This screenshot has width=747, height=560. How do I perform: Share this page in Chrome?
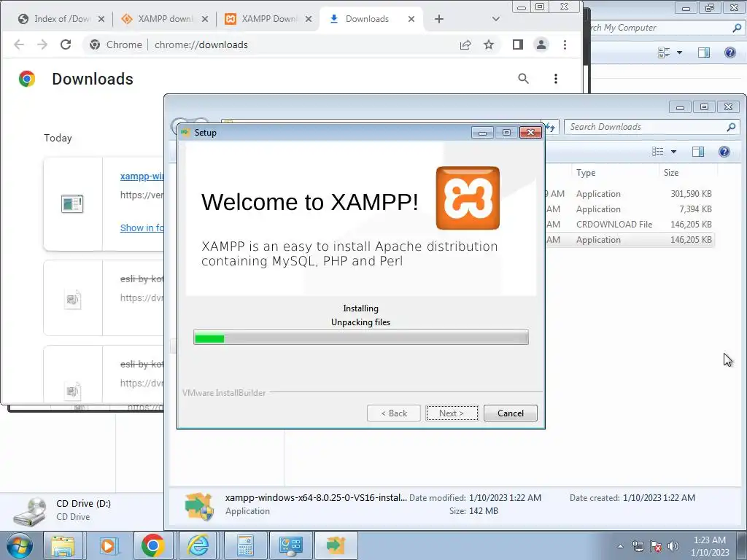coord(465,44)
